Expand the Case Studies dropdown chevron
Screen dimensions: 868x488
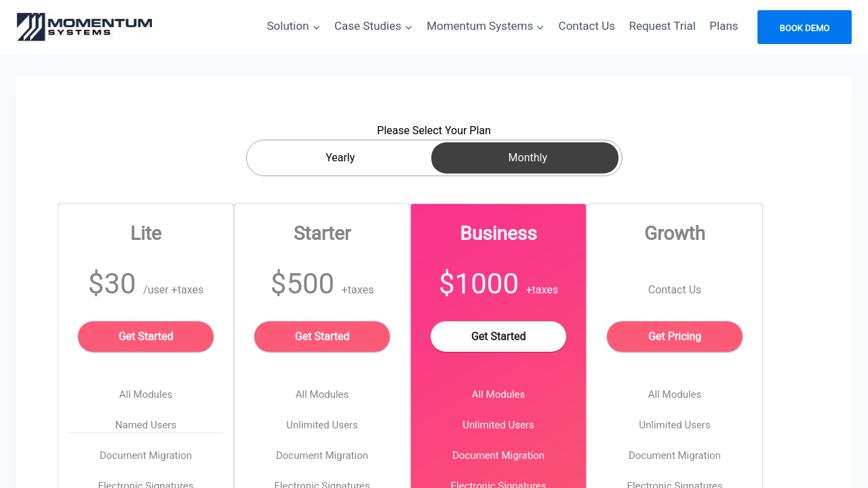click(409, 27)
